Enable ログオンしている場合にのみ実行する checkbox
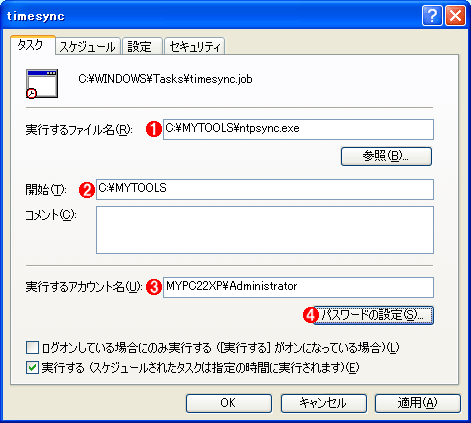This screenshot has height=423, width=471. click(32, 348)
